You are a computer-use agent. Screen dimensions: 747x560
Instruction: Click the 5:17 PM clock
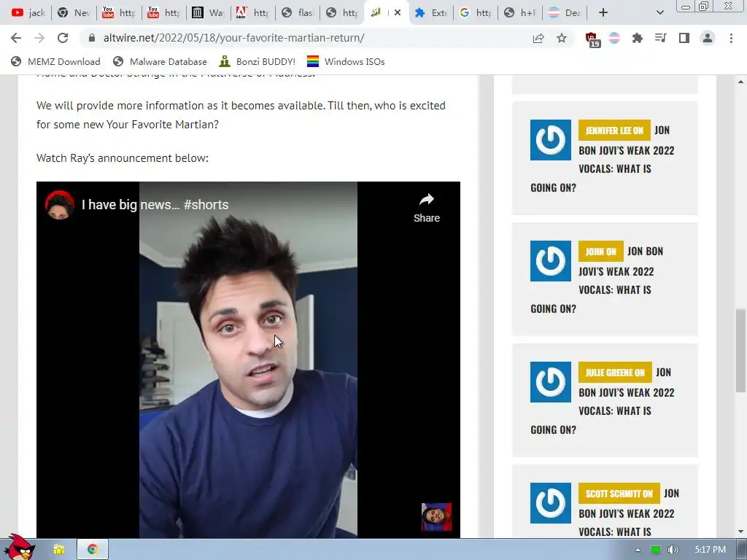point(710,550)
